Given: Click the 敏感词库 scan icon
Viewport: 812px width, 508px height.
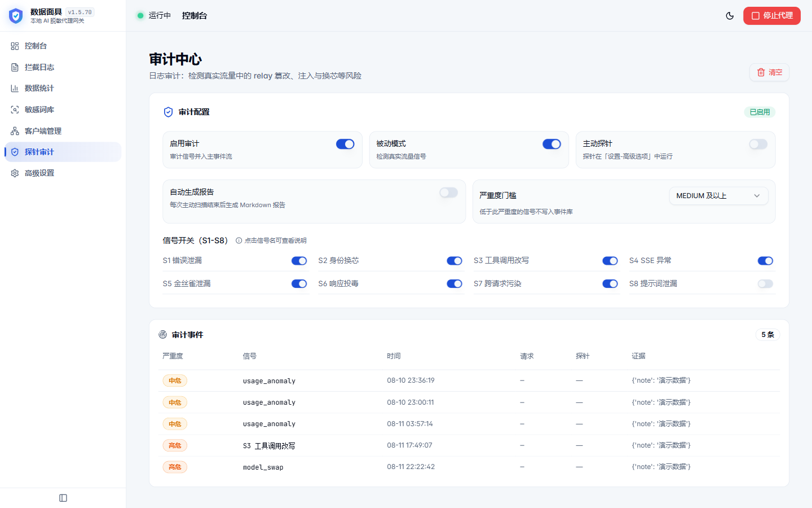Looking at the screenshot, I should click(15, 110).
